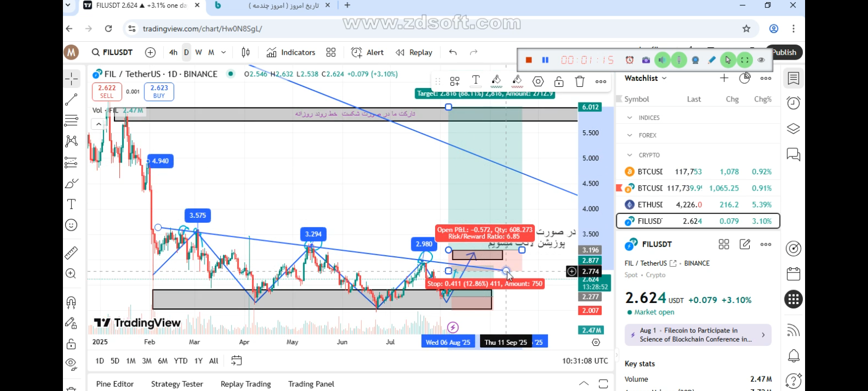
Task: Toggle magnet mode in left toolbar
Action: point(72,302)
